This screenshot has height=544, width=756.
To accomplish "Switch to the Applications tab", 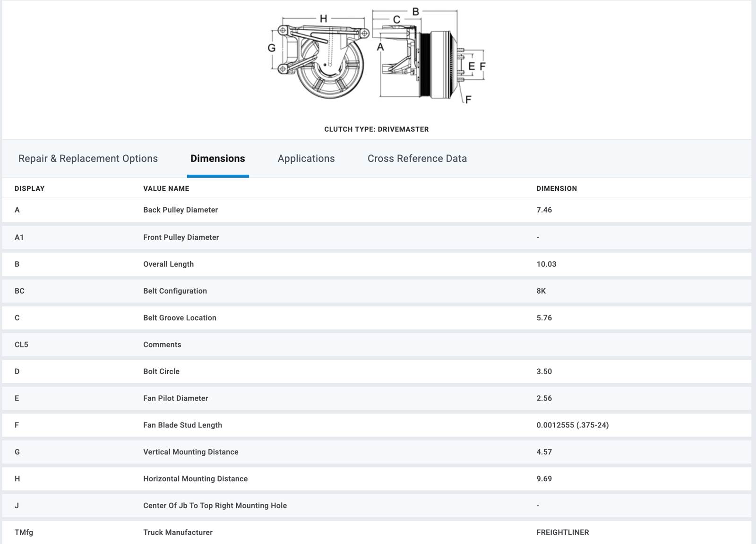I will click(306, 159).
